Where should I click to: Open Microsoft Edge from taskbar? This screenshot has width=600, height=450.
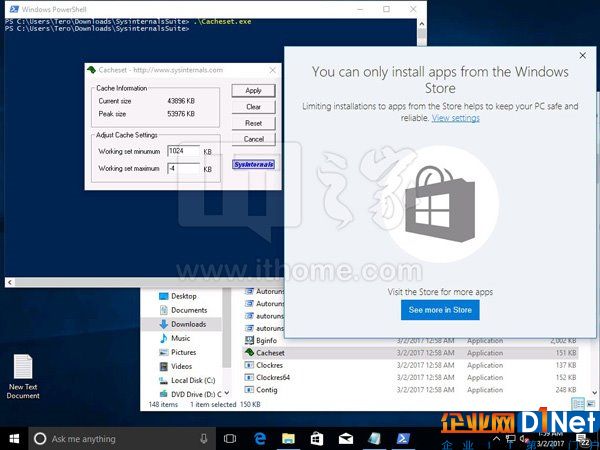[260, 439]
